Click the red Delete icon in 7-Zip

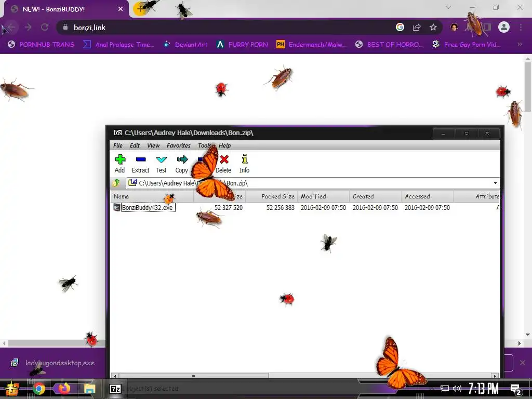point(224,159)
